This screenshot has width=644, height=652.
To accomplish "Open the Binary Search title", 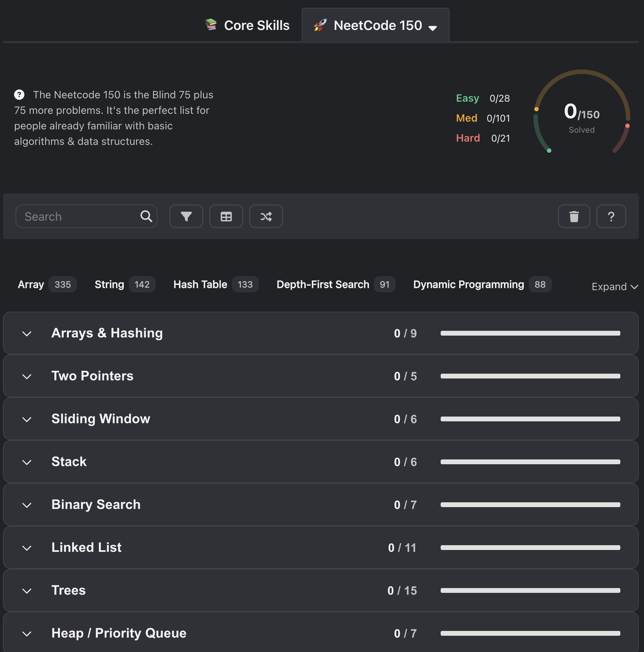I will [x=96, y=505].
